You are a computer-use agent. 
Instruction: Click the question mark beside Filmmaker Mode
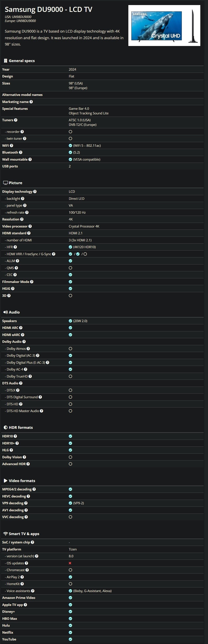(32, 282)
